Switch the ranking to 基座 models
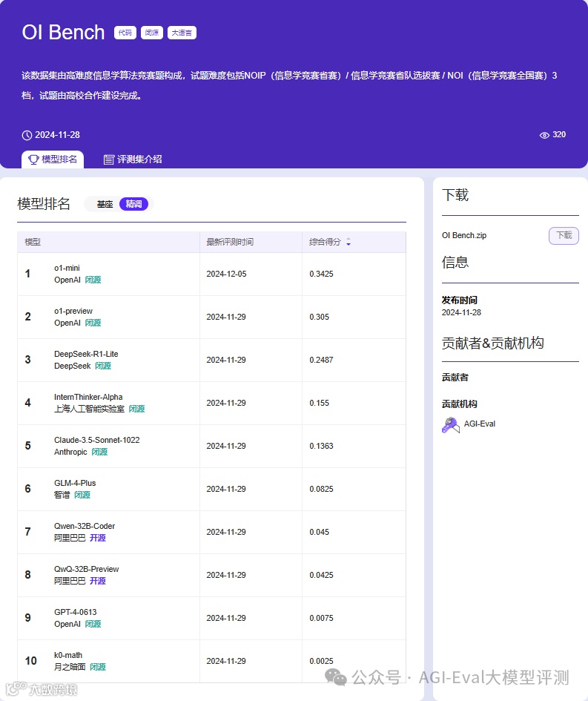 [x=105, y=204]
